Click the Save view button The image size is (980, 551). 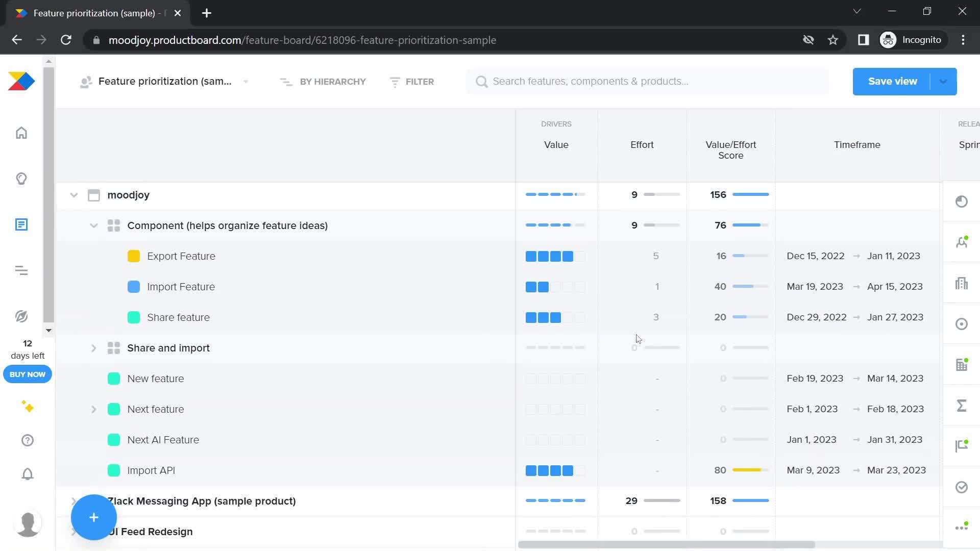click(892, 82)
